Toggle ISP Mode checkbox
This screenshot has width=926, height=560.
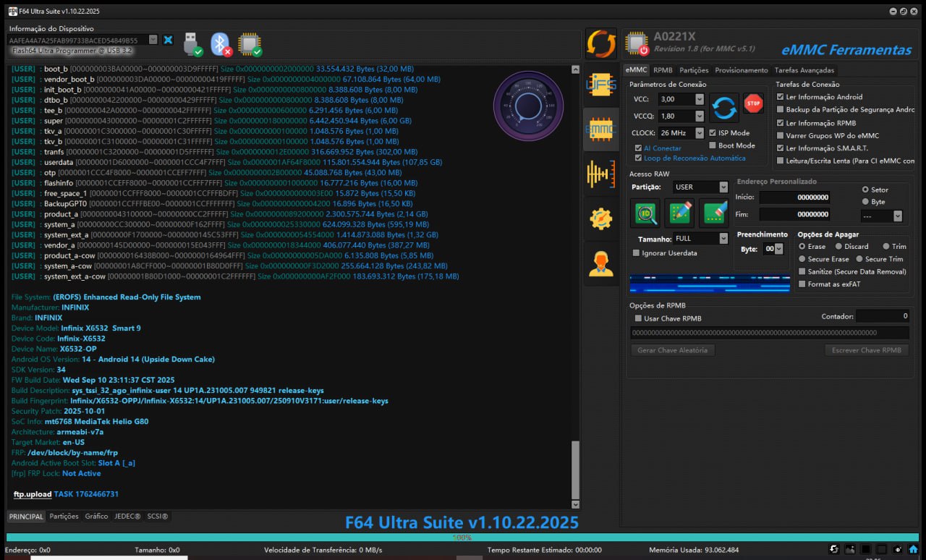point(713,133)
